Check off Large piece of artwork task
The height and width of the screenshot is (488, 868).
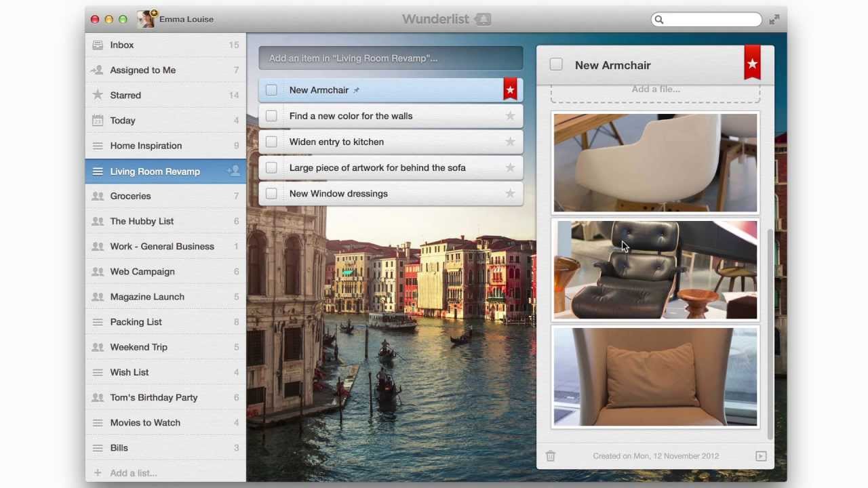coord(271,167)
